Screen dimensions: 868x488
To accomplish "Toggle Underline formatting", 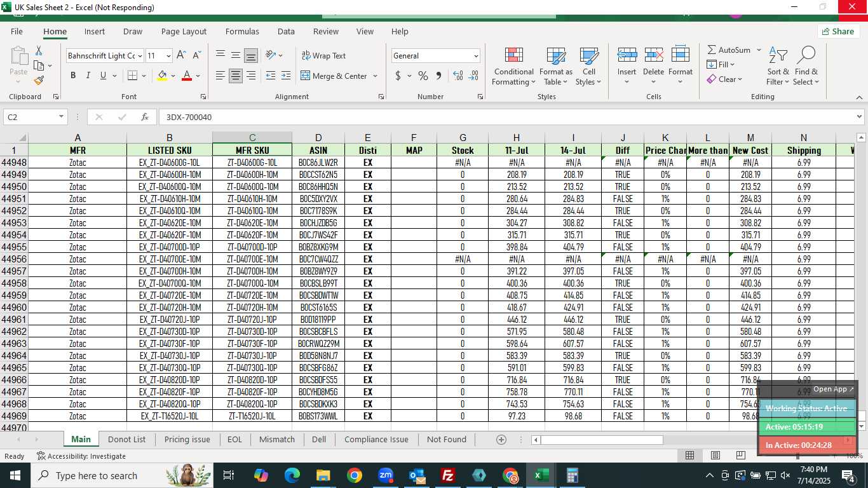I will (103, 76).
